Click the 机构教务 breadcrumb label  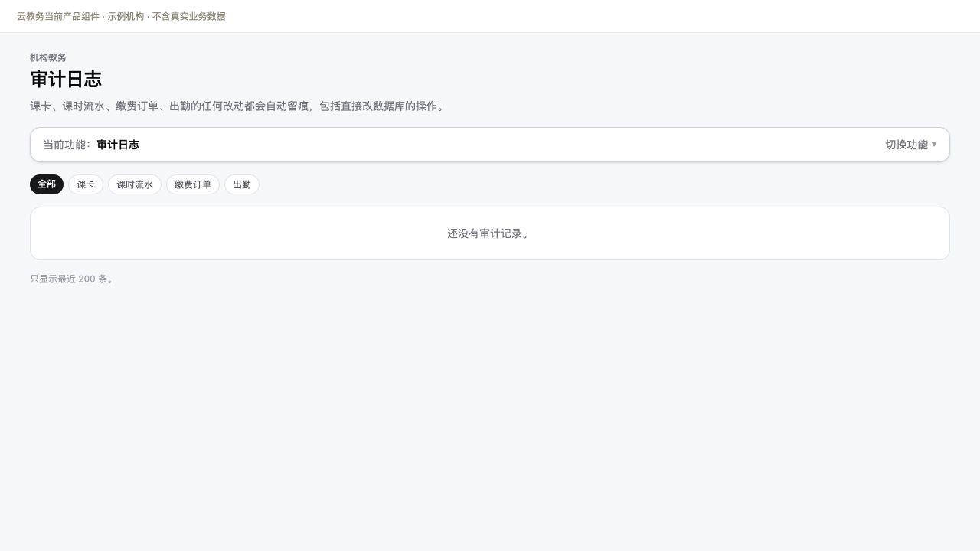pos(48,57)
